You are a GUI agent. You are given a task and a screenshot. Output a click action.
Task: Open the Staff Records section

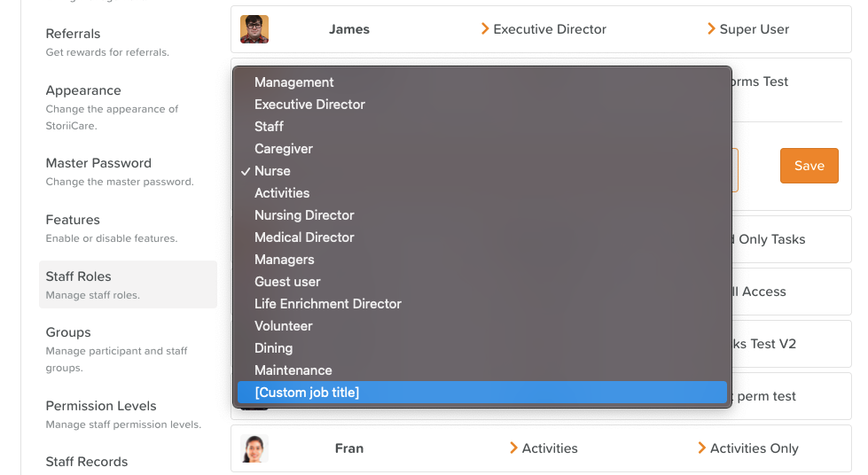(x=86, y=462)
